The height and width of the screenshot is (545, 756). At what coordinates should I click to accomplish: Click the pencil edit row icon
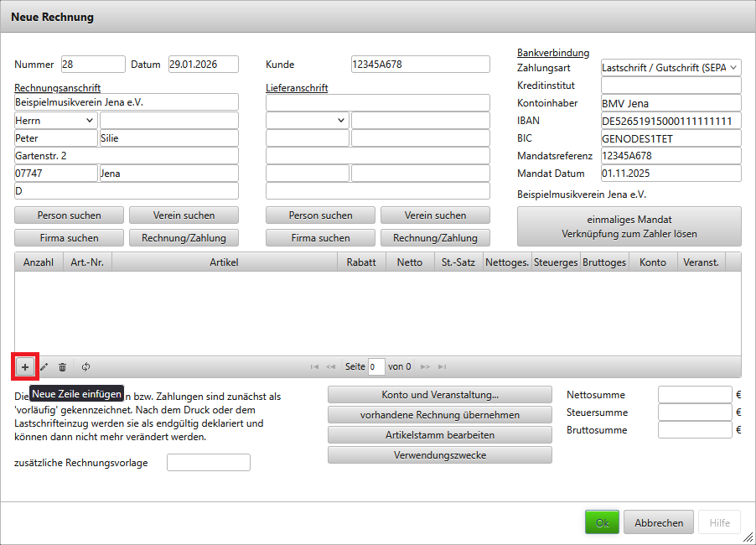44,366
